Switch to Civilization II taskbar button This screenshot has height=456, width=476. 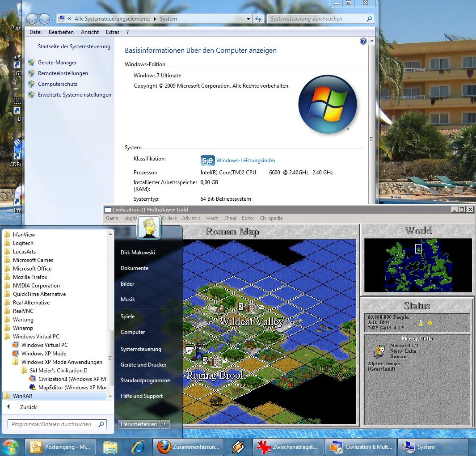[x=360, y=447]
